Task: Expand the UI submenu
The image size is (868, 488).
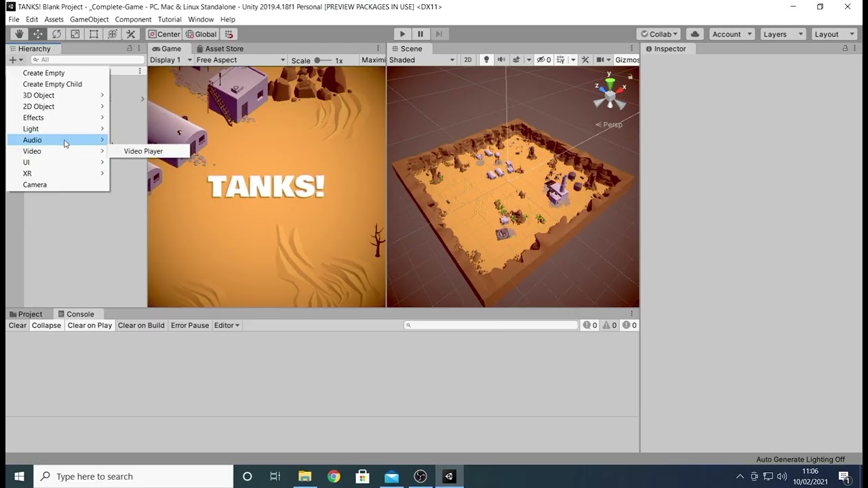Action: click(x=58, y=162)
